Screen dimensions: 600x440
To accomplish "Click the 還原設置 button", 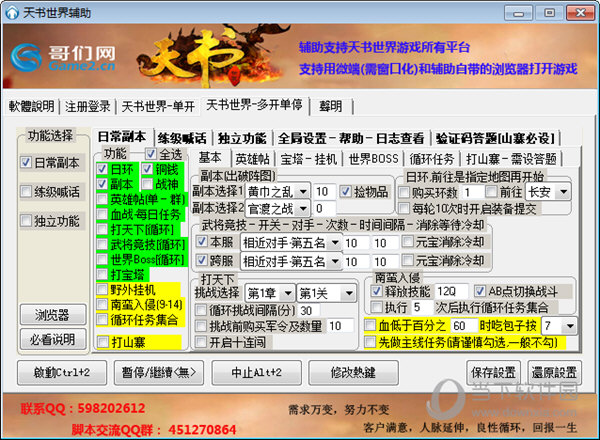I will point(554,372).
